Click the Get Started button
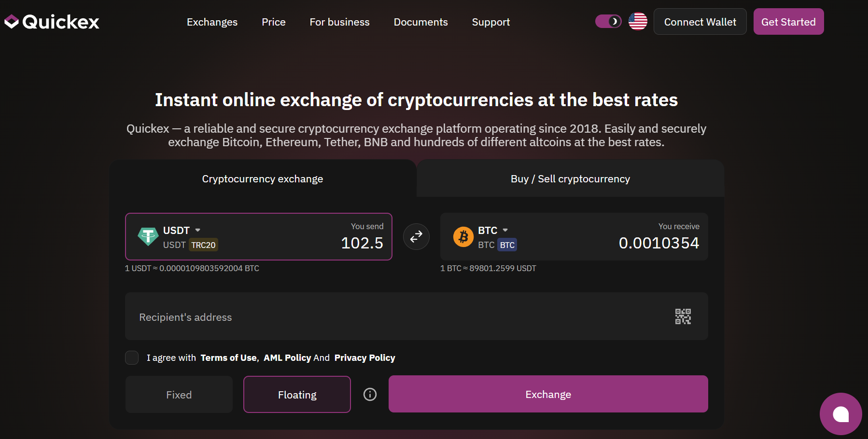Screen dimensions: 868x439 click(x=788, y=22)
